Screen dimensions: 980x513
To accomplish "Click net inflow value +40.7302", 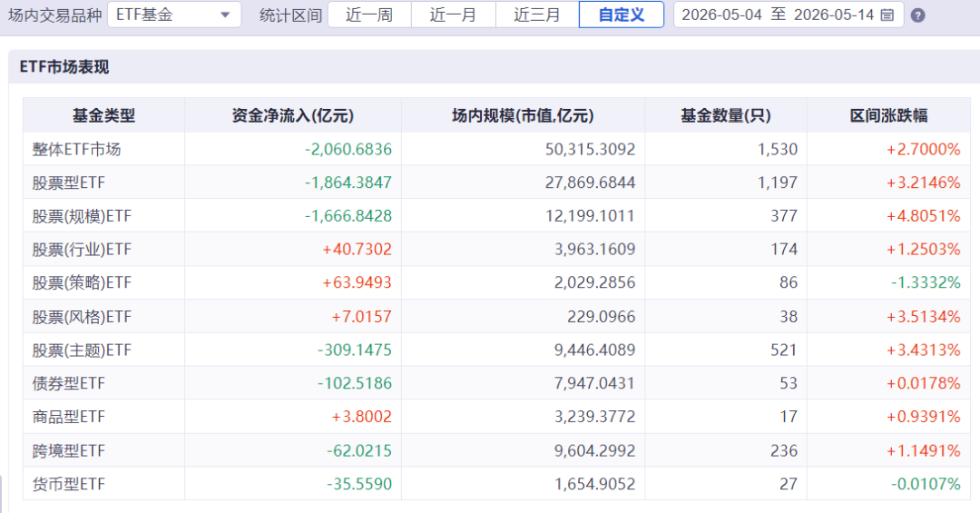I will [357, 250].
